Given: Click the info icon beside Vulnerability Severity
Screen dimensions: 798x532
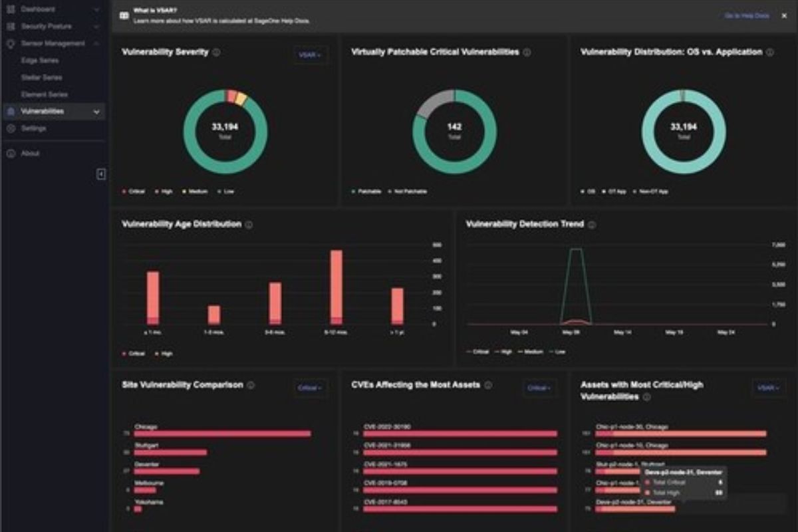Looking at the screenshot, I should (x=216, y=51).
